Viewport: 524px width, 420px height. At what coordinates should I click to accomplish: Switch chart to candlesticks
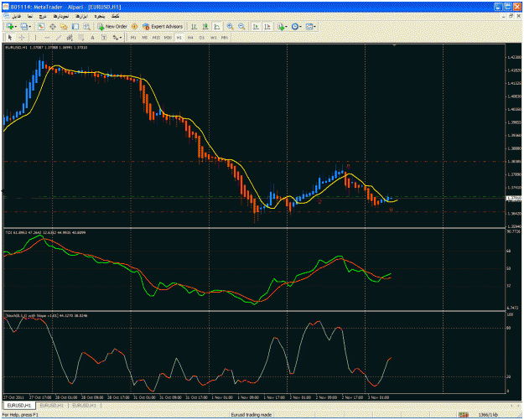point(205,26)
